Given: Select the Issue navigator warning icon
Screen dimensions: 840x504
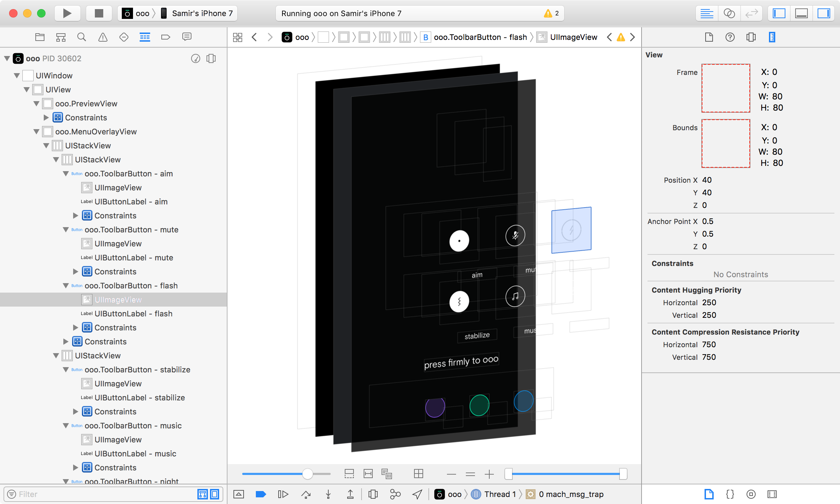Looking at the screenshot, I should click(x=103, y=37).
